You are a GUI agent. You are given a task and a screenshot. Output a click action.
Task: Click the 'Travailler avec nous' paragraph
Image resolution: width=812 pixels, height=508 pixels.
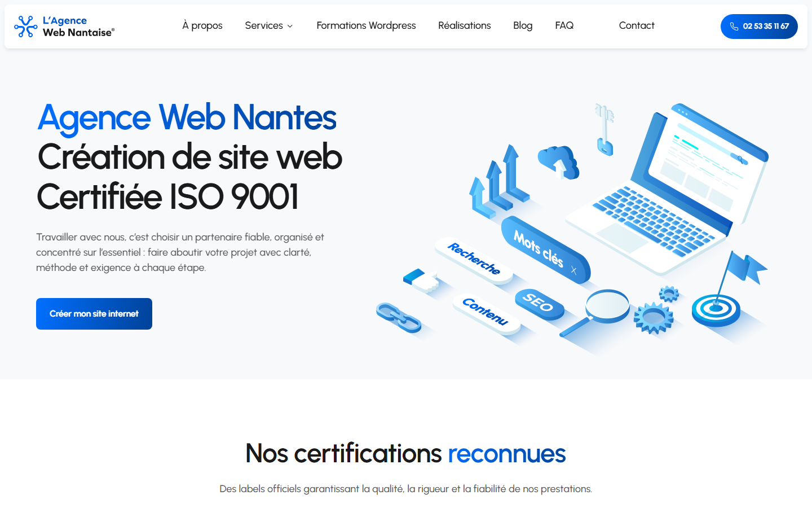(x=180, y=252)
